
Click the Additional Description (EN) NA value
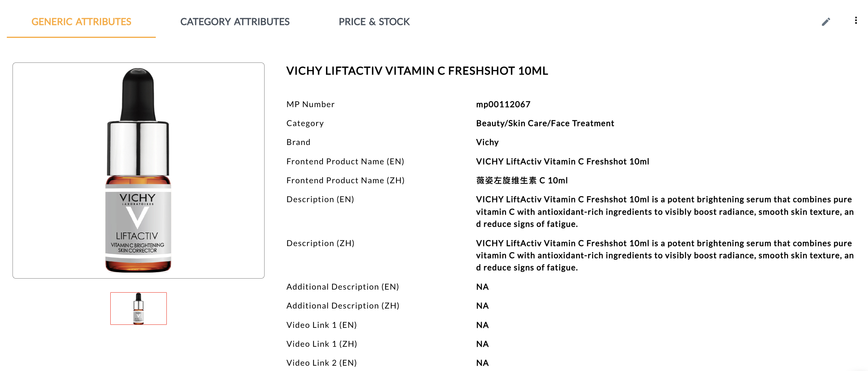[482, 287]
